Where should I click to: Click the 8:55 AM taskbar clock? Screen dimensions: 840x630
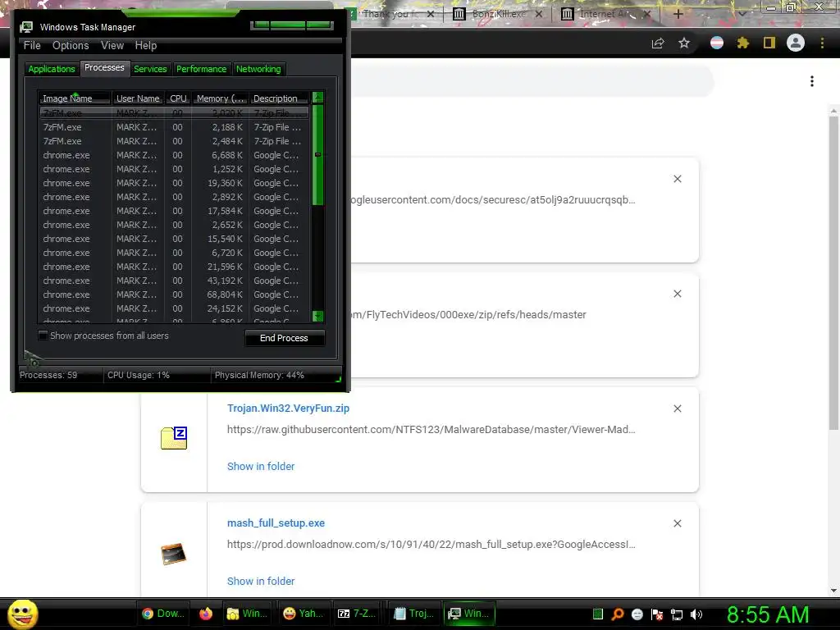(x=768, y=614)
